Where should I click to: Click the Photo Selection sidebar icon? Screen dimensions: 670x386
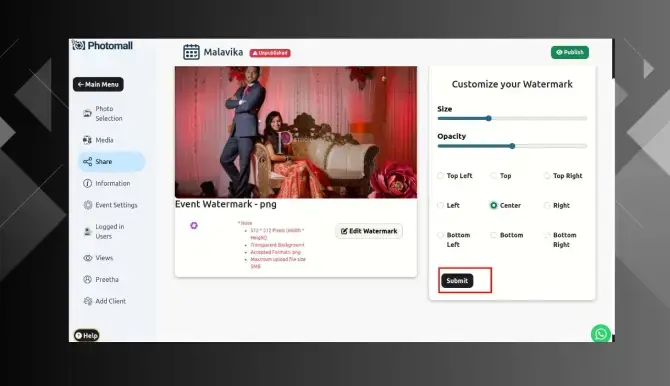87,113
